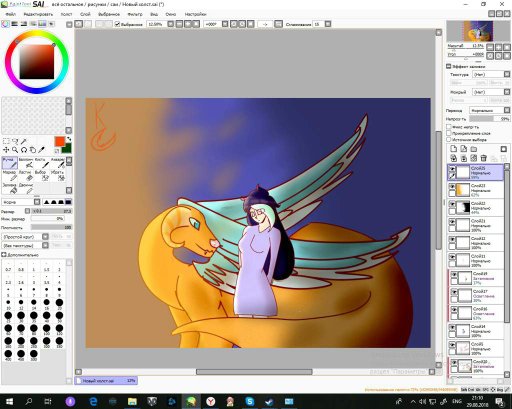This screenshot has width=512, height=409.
Task: Enable Источник выбора checkbox
Action: (449, 140)
